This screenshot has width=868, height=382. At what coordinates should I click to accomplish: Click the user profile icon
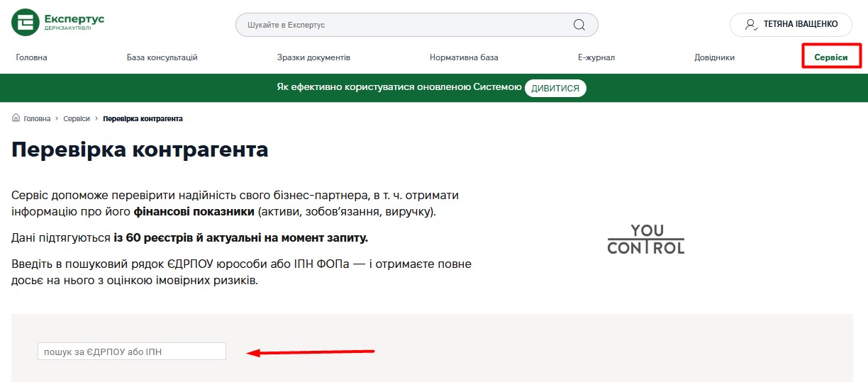751,24
